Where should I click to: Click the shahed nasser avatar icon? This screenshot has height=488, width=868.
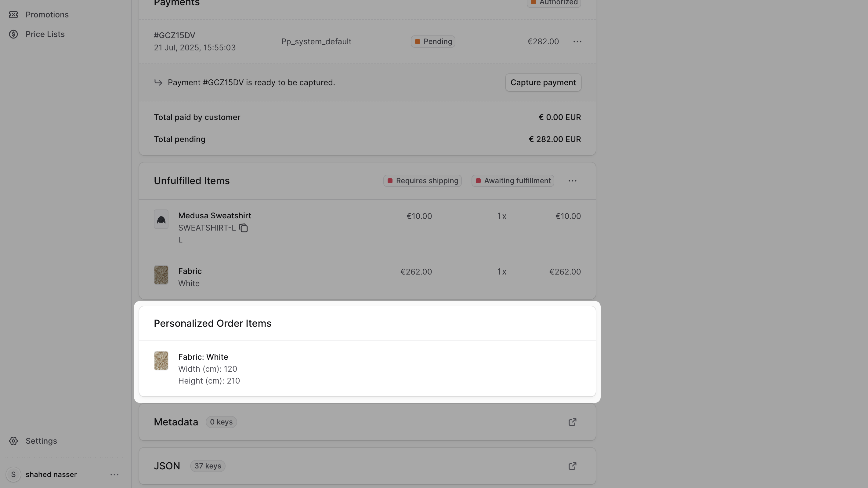13,474
